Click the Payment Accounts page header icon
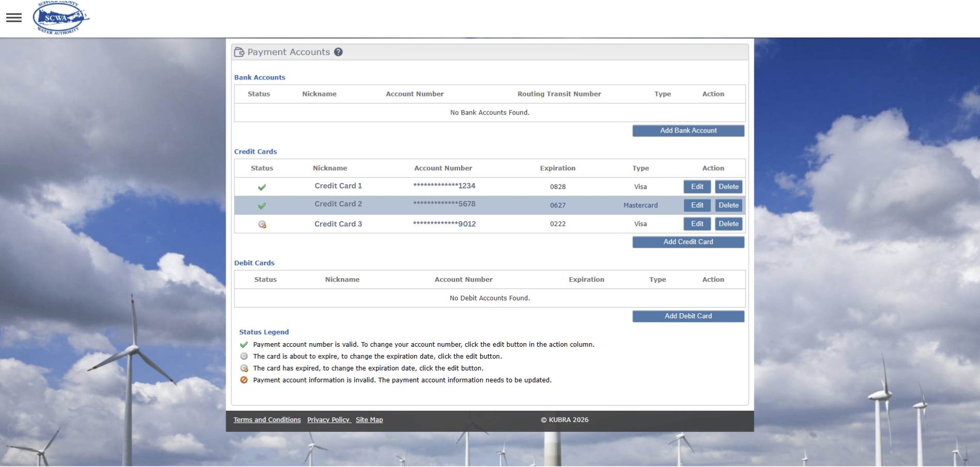Viewport: 980px width, 467px height. pyautogui.click(x=240, y=52)
